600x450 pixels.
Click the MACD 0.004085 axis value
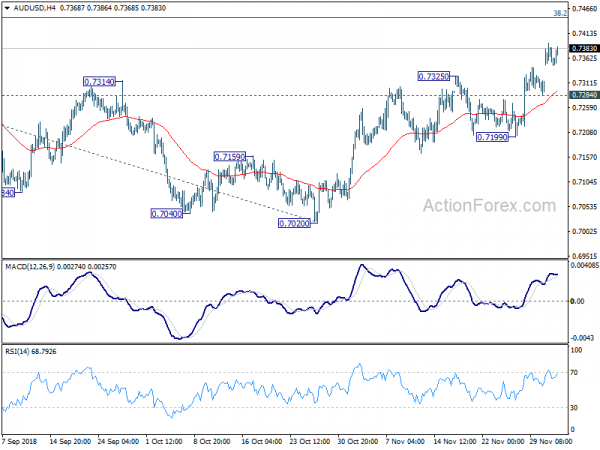[x=584, y=265]
